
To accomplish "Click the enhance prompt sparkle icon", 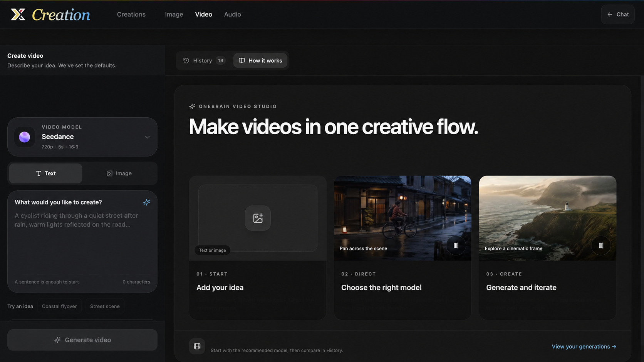I will point(146,202).
